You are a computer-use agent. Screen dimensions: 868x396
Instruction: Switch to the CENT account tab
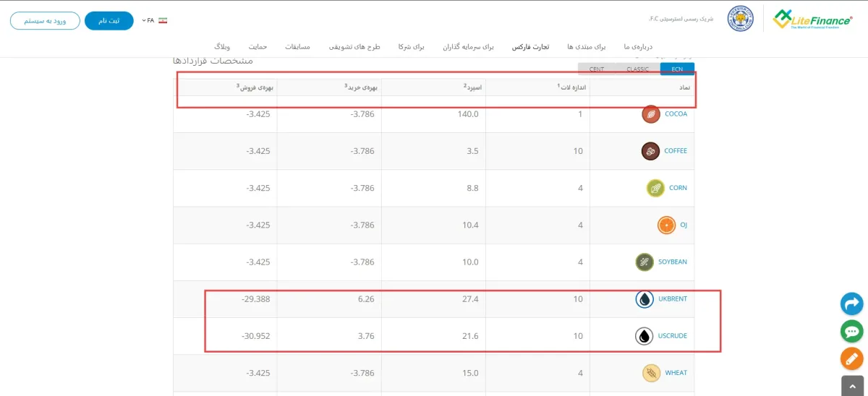tap(597, 69)
